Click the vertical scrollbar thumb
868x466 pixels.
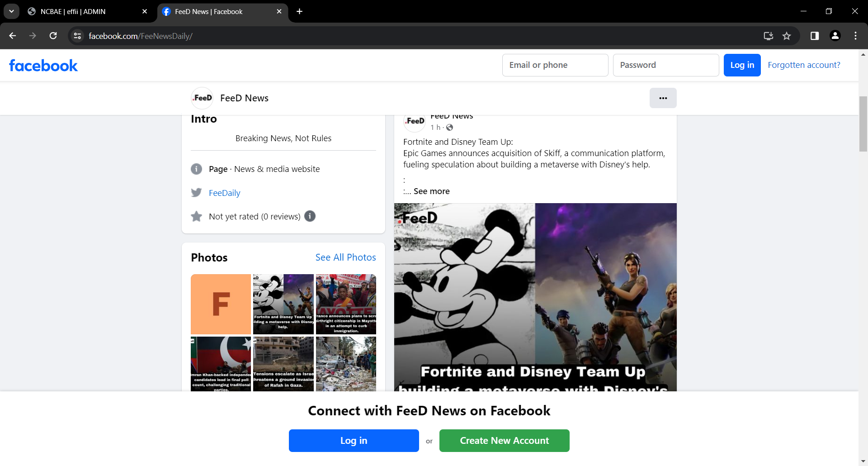pyautogui.click(x=863, y=124)
